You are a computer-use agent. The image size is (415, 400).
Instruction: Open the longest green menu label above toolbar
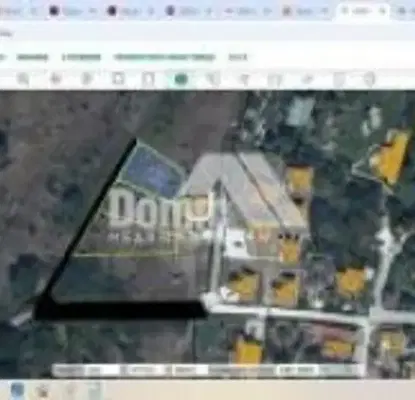coord(165,57)
